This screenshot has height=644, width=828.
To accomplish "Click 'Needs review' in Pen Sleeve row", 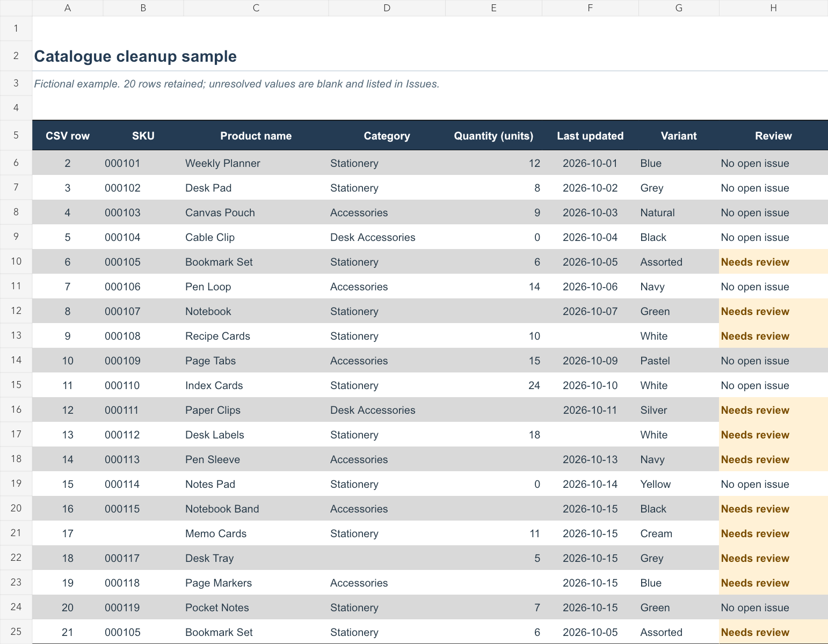I will click(773, 459).
